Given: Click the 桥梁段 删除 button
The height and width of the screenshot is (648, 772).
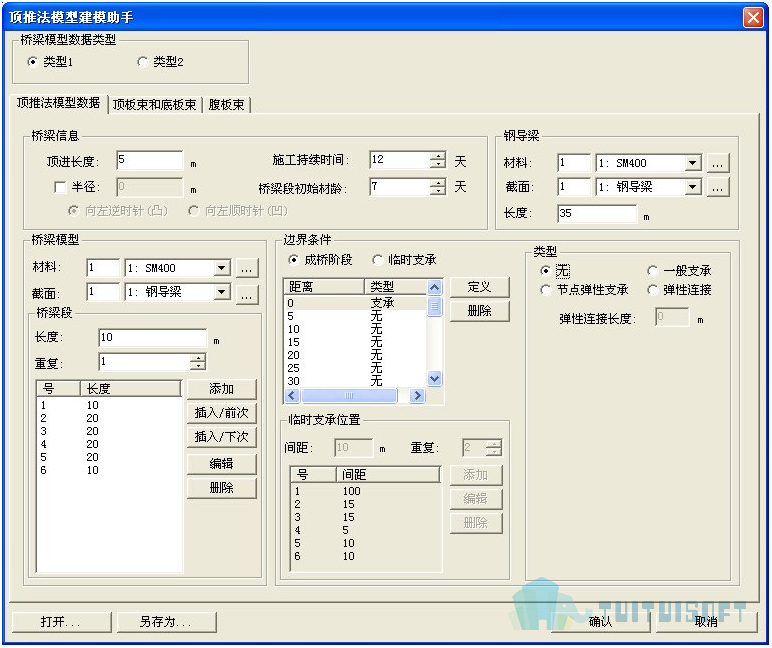Looking at the screenshot, I should click(x=222, y=488).
